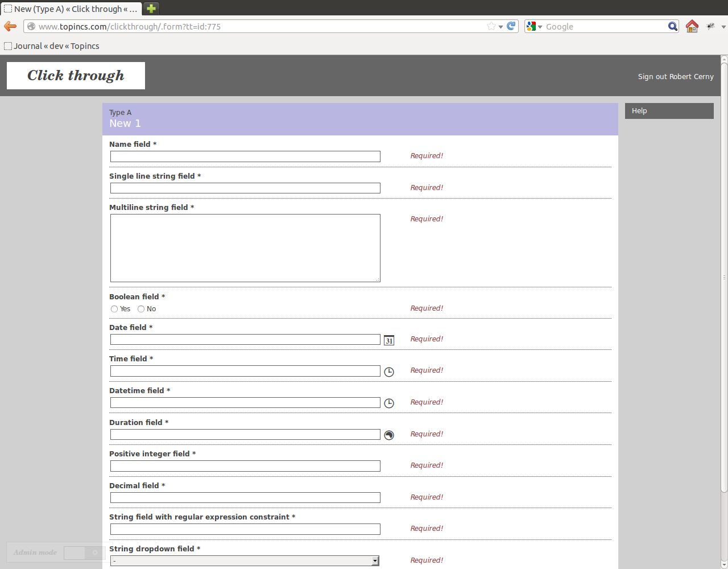The height and width of the screenshot is (569, 728).
Task: Click the Click through logo link
Action: pyautogui.click(x=76, y=76)
